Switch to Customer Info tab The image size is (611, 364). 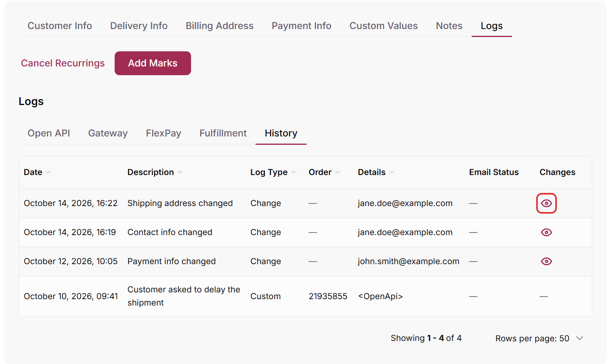[60, 26]
